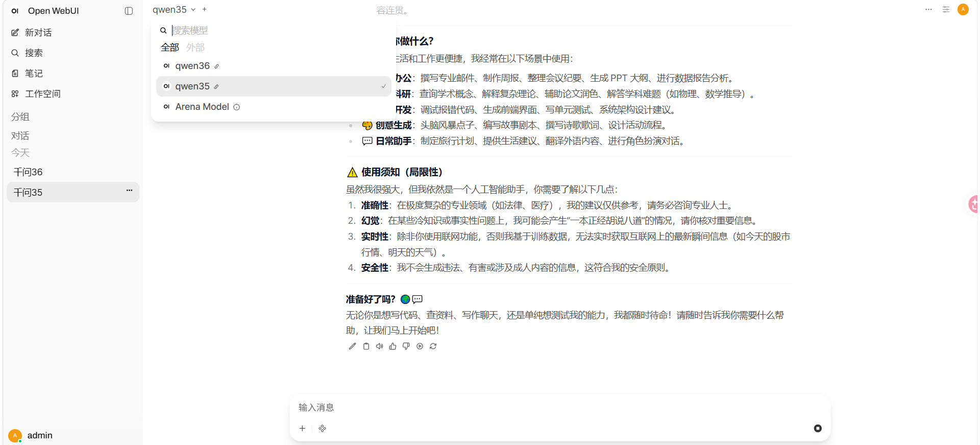Switch to the 外部 model filter tab
Screen dimensions: 980x445
[195, 48]
